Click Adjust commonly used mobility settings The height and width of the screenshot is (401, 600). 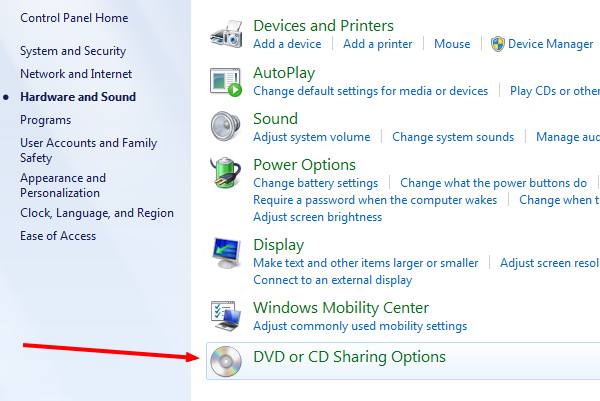pyautogui.click(x=360, y=326)
